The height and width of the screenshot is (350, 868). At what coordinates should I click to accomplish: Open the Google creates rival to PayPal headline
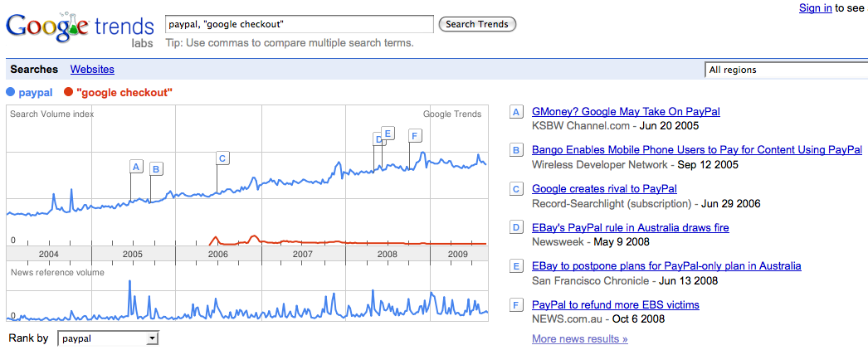pyautogui.click(x=604, y=189)
